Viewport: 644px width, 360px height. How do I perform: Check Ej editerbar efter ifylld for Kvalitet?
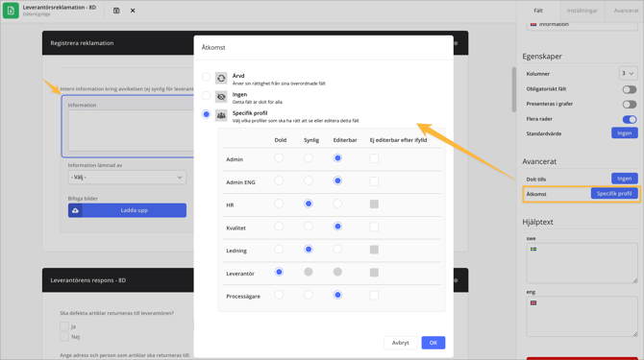(374, 227)
